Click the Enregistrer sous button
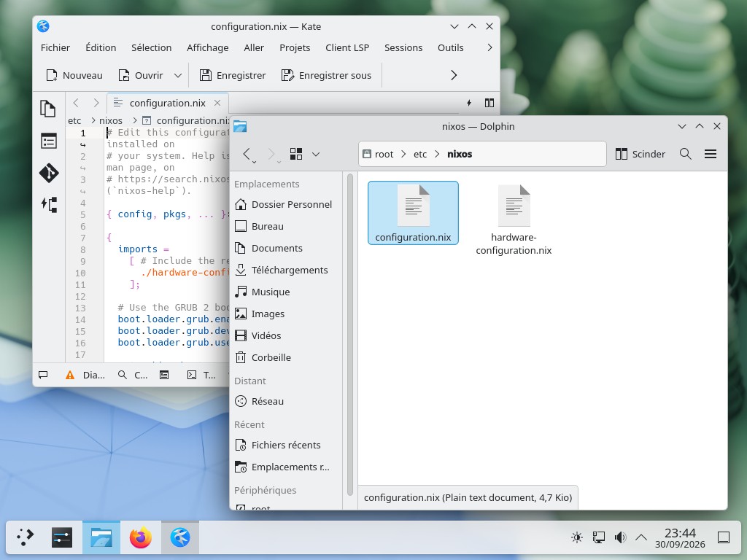The height and width of the screenshot is (560, 747). [x=326, y=75]
